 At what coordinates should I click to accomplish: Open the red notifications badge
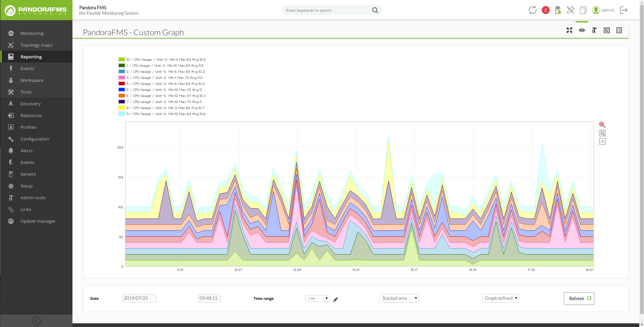tap(546, 10)
